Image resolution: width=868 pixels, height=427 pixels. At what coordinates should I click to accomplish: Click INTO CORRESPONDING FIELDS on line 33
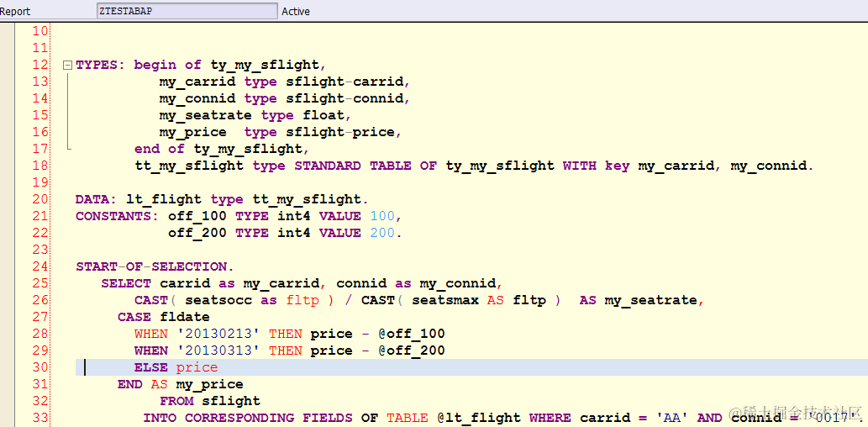246,418
